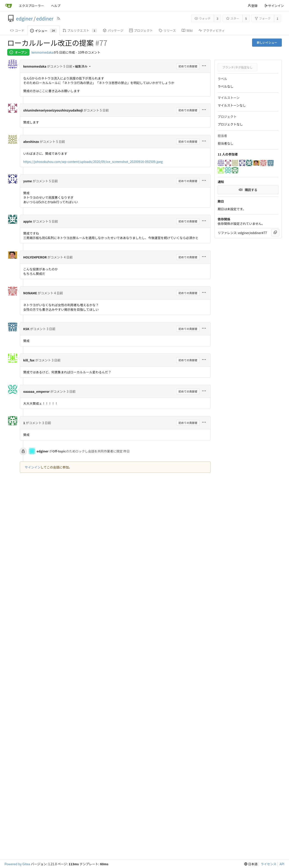Click edginer's avatar in the lock event
Image resolution: width=289 pixels, height=868 pixels.
click(32, 451)
